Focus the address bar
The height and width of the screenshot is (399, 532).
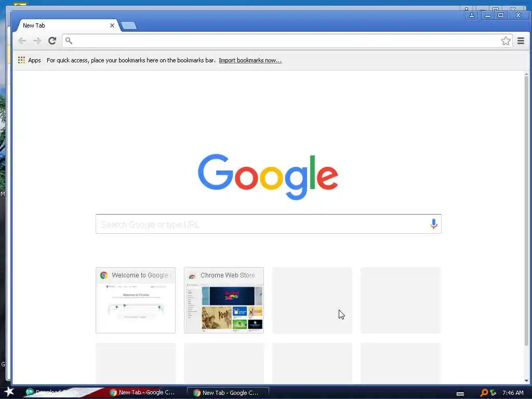click(x=287, y=41)
